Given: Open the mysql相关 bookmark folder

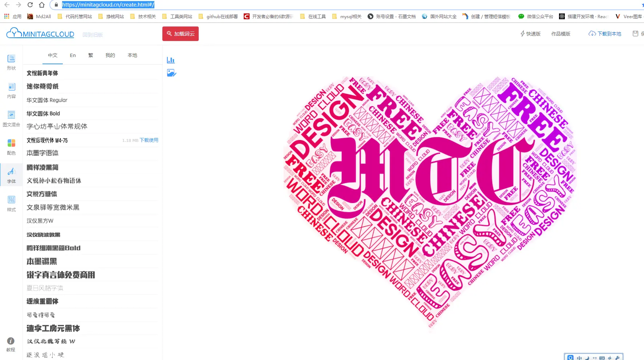Looking at the screenshot, I should [347, 16].
